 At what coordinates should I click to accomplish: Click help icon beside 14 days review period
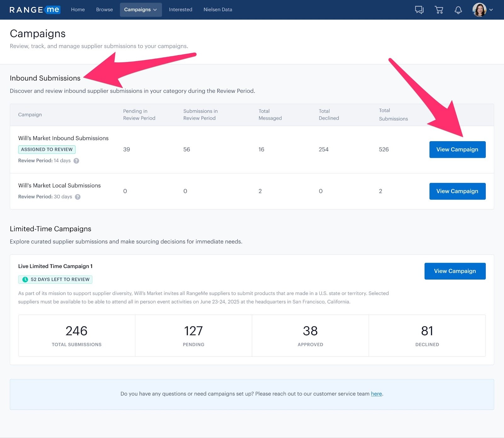tap(76, 161)
